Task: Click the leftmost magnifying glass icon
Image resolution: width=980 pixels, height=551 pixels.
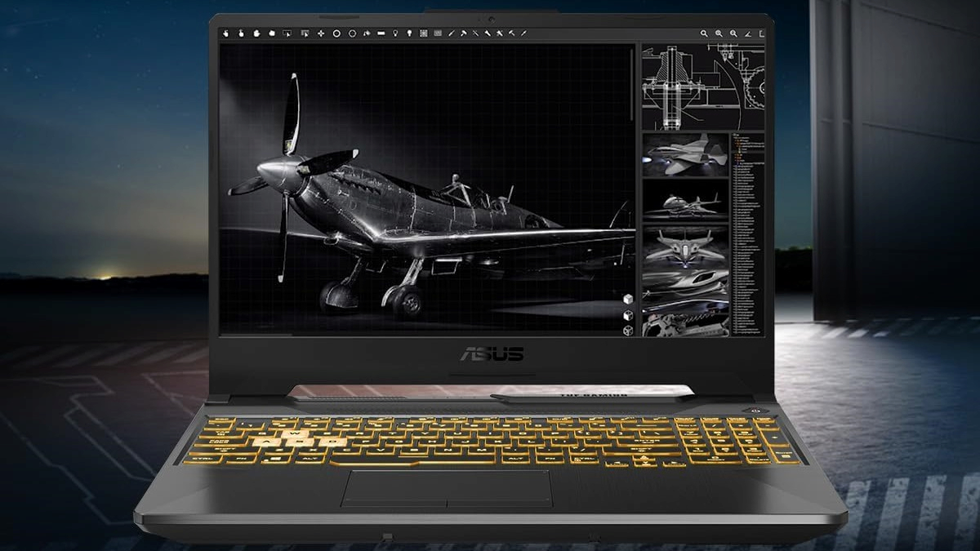Action: 704,33
